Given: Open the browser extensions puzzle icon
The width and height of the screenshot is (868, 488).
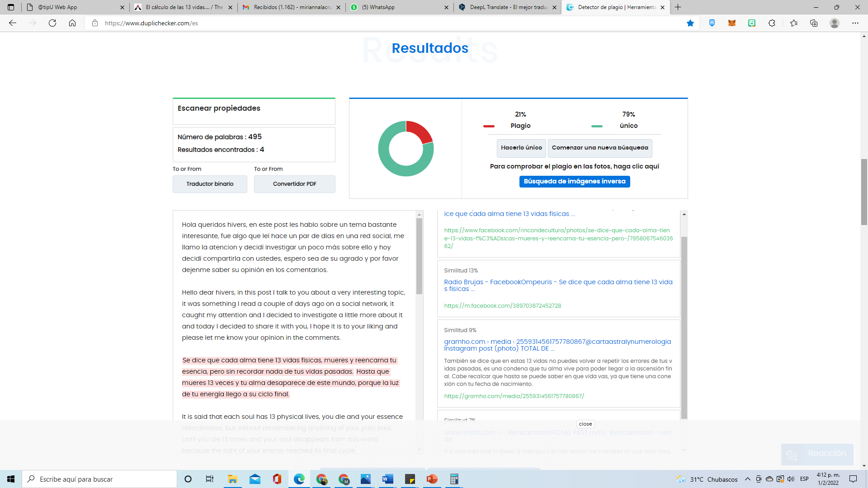Looking at the screenshot, I should tap(772, 23).
